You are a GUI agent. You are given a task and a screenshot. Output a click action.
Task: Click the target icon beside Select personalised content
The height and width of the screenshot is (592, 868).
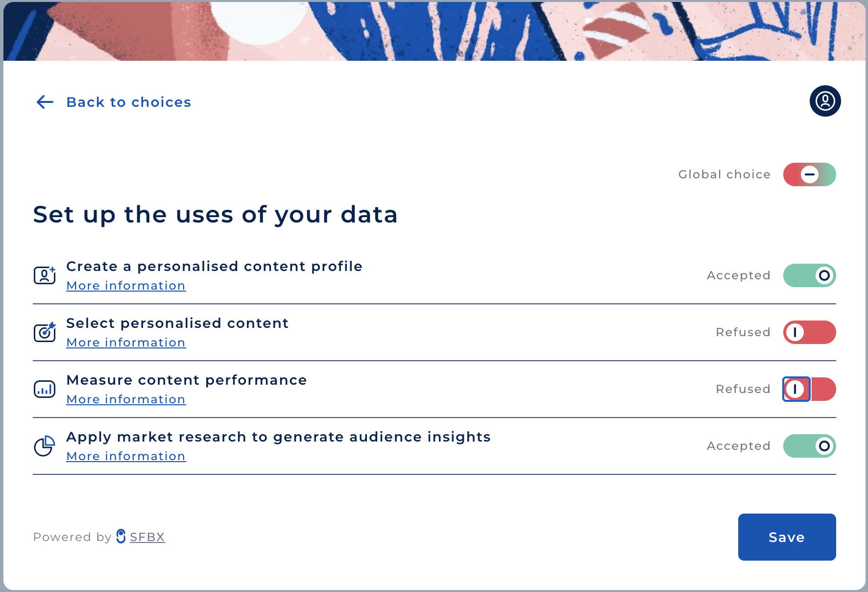(x=45, y=332)
